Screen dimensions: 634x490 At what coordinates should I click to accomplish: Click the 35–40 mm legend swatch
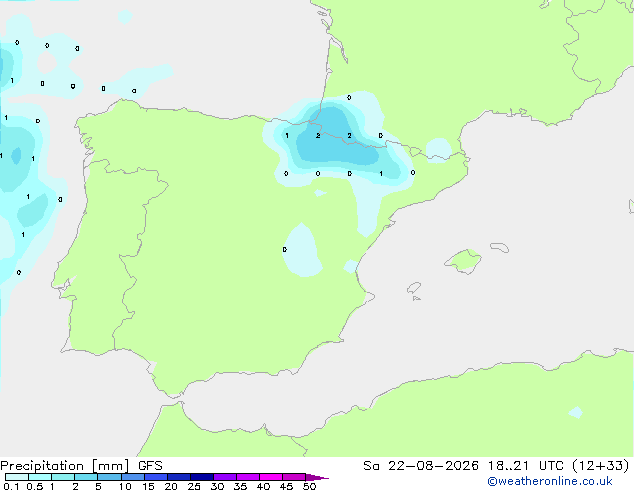click(x=247, y=477)
